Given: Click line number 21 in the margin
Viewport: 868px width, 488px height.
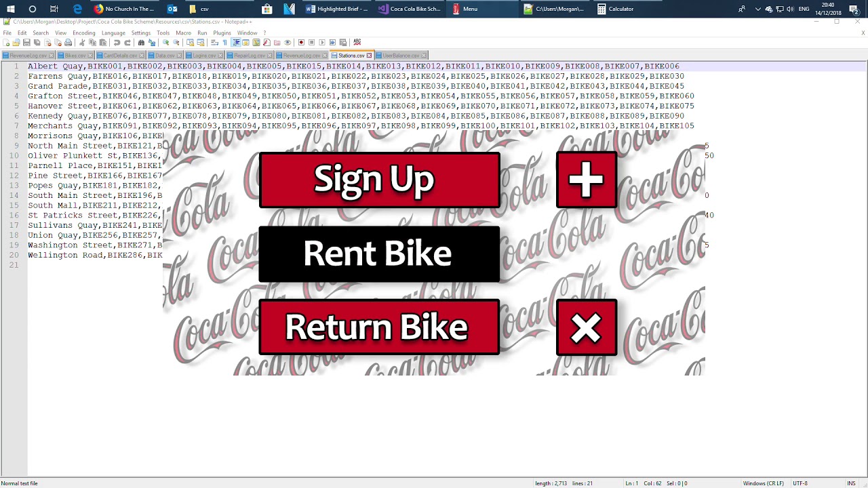Looking at the screenshot, I should pos(16,265).
